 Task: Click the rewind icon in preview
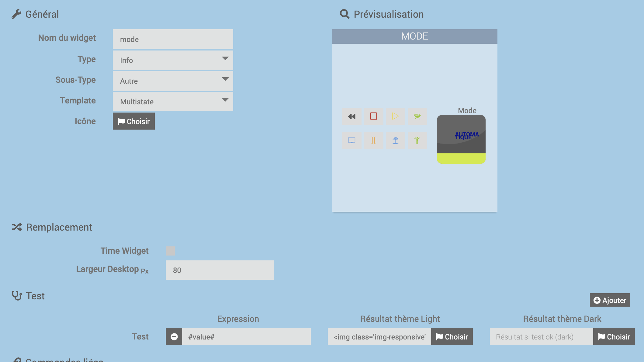click(x=352, y=116)
